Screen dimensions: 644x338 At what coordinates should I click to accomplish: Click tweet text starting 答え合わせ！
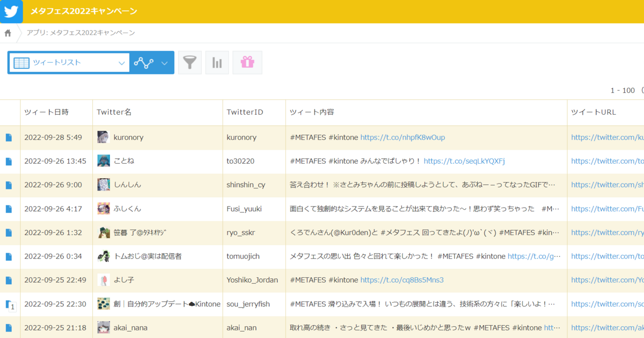click(423, 185)
